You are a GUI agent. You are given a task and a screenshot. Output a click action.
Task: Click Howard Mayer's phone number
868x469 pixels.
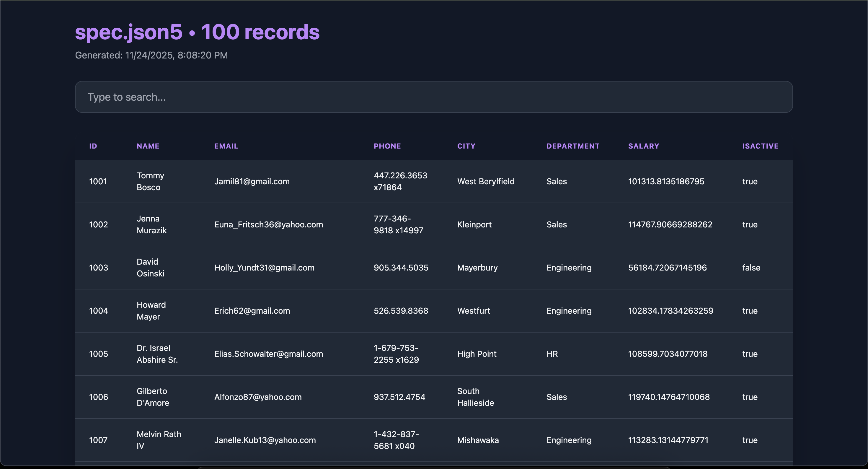(401, 310)
